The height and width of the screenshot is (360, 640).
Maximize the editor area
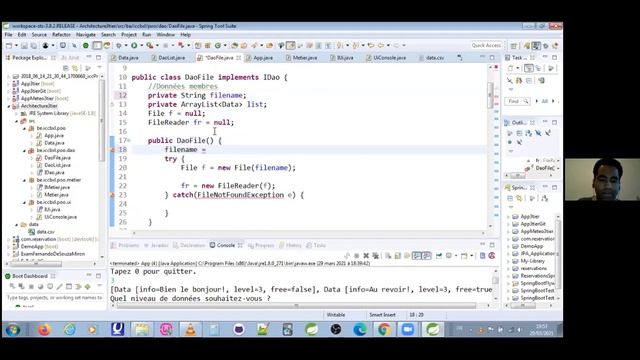(492, 58)
